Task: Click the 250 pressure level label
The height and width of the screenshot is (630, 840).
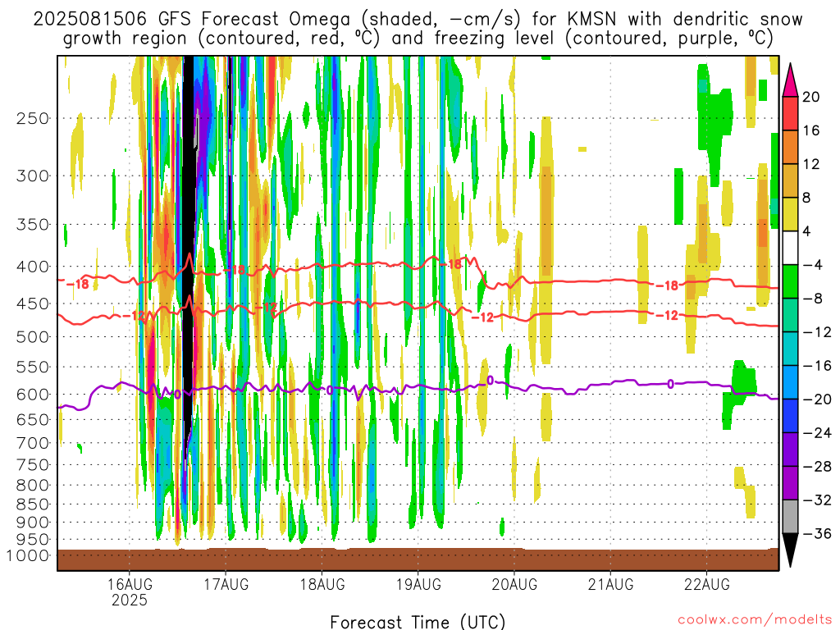Action: pos(33,118)
